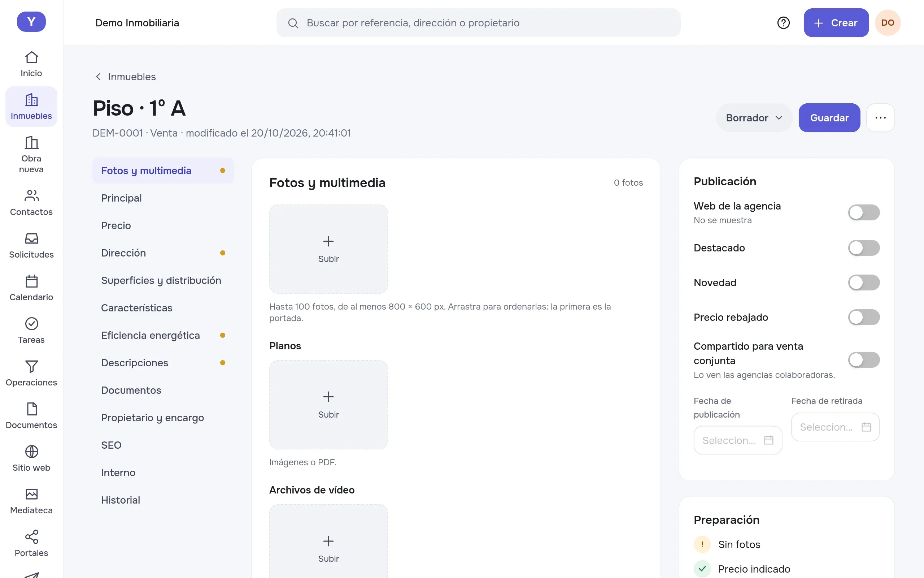Click the Guardar button

[x=829, y=118]
